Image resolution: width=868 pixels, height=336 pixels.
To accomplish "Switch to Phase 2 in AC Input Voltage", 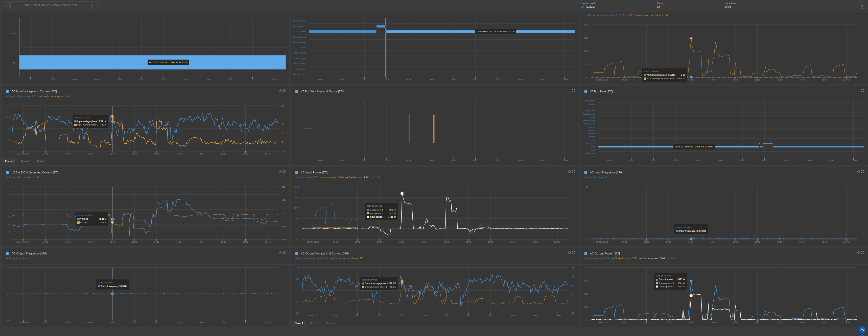I will coord(25,161).
